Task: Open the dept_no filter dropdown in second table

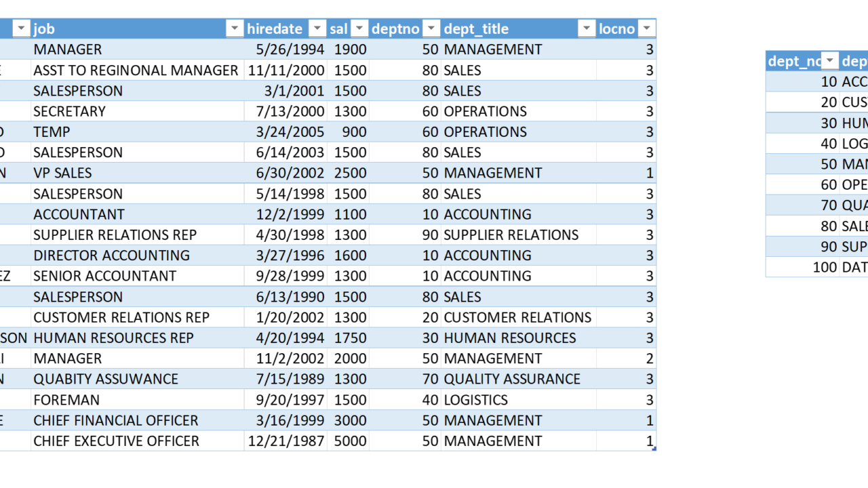Action: pyautogui.click(x=829, y=61)
